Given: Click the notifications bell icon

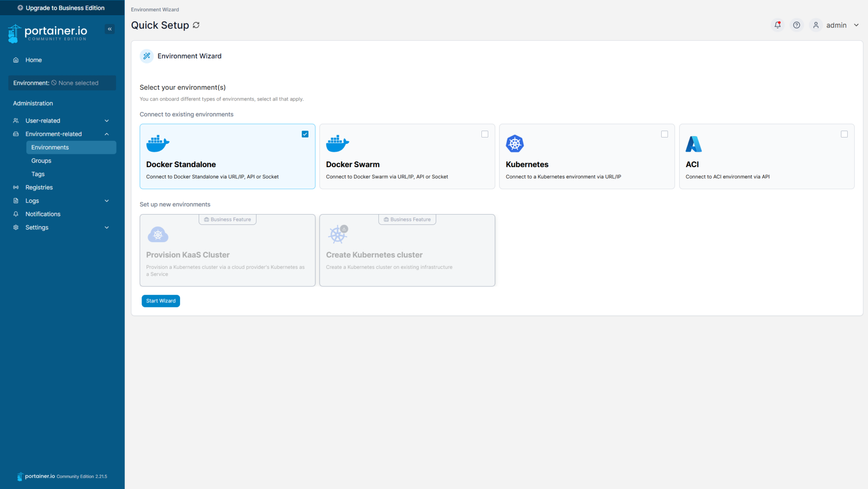Looking at the screenshot, I should 777,25.
